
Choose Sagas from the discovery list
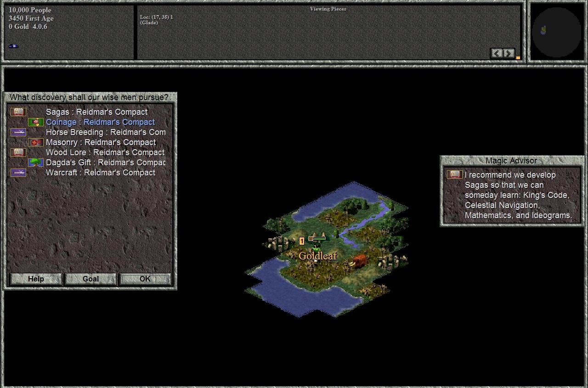[x=96, y=112]
